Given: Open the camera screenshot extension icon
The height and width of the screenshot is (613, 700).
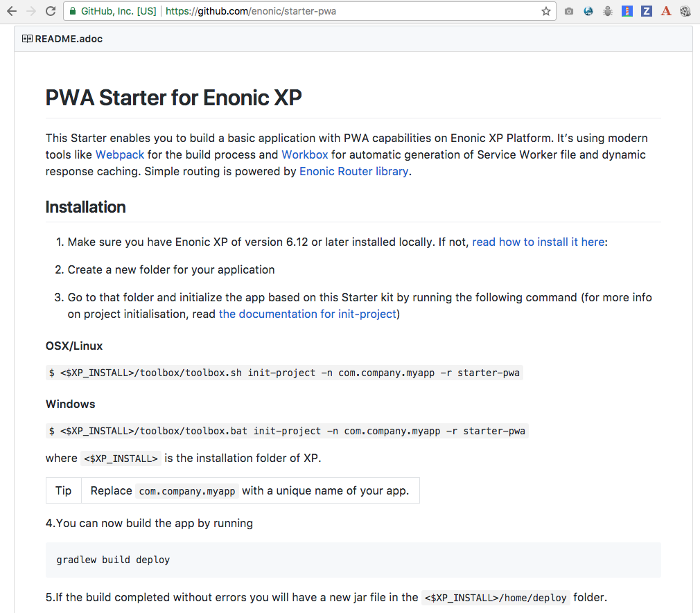Looking at the screenshot, I should point(569,11).
